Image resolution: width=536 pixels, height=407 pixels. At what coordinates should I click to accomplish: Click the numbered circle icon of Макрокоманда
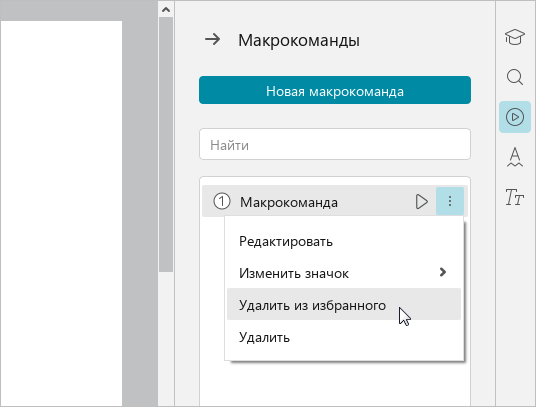(222, 201)
